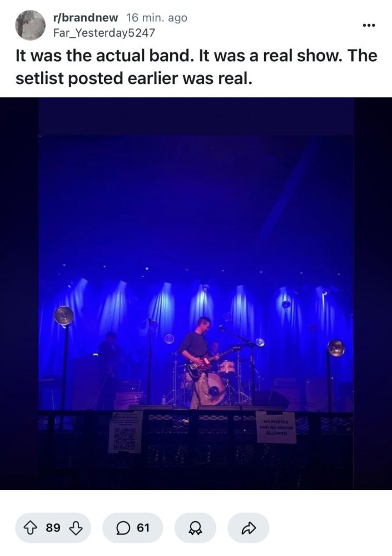Tap the left stage lamp in the photo
Image resolution: width=392 pixels, height=556 pixels.
[x=64, y=316]
